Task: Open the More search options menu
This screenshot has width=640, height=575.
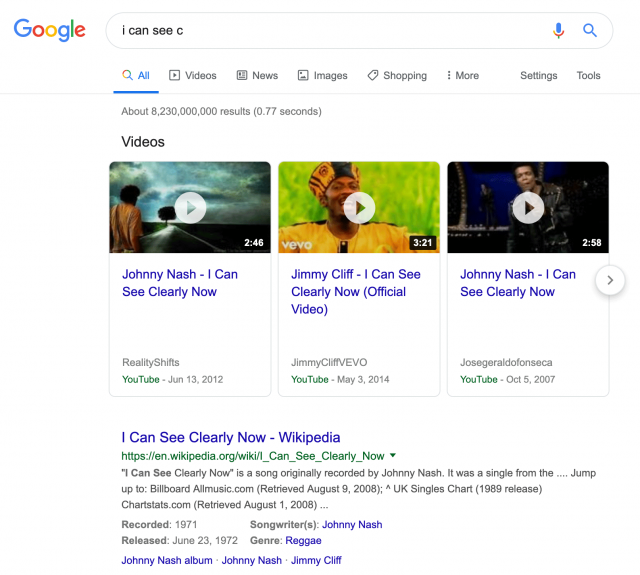Action: tap(462, 76)
